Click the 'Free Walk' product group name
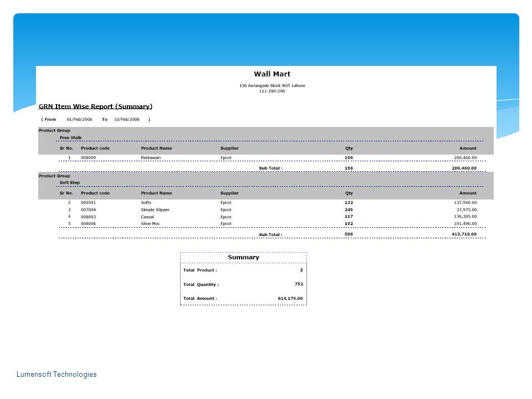The height and width of the screenshot is (399, 532). (x=70, y=138)
